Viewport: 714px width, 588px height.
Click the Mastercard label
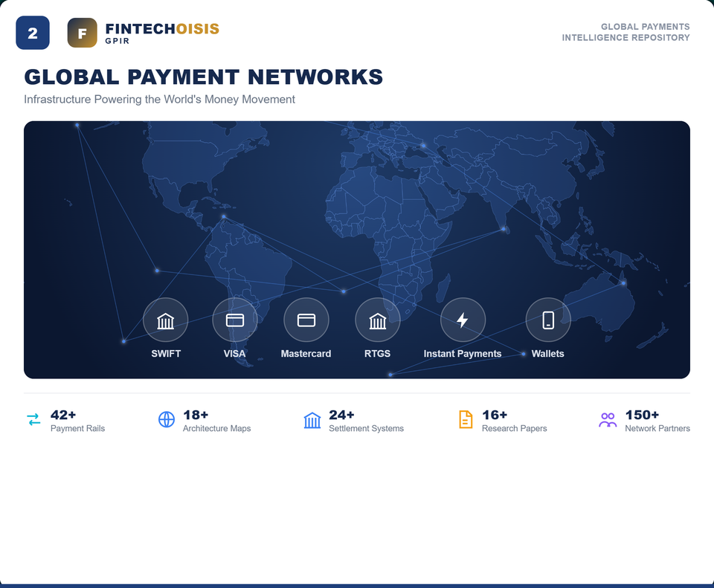click(306, 354)
